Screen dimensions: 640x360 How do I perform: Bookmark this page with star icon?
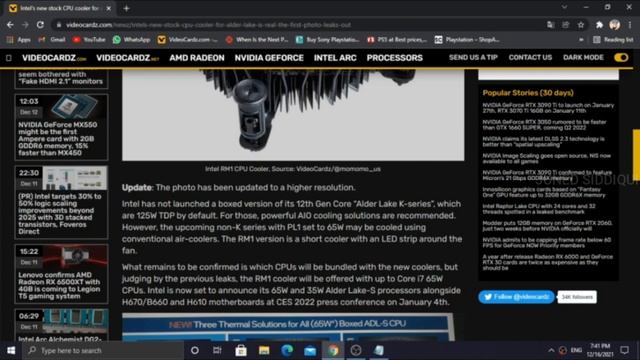[x=581, y=25]
